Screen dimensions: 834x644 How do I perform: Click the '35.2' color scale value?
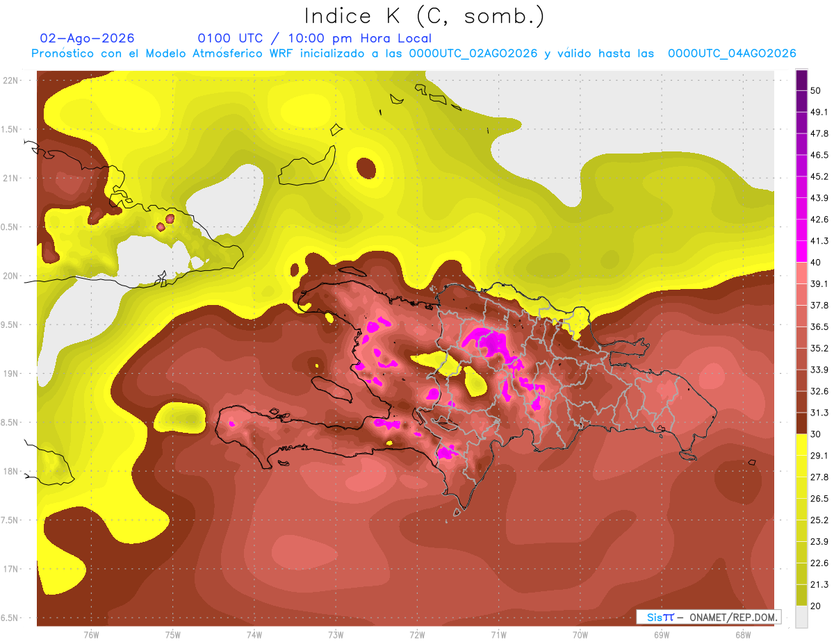pyautogui.click(x=819, y=348)
